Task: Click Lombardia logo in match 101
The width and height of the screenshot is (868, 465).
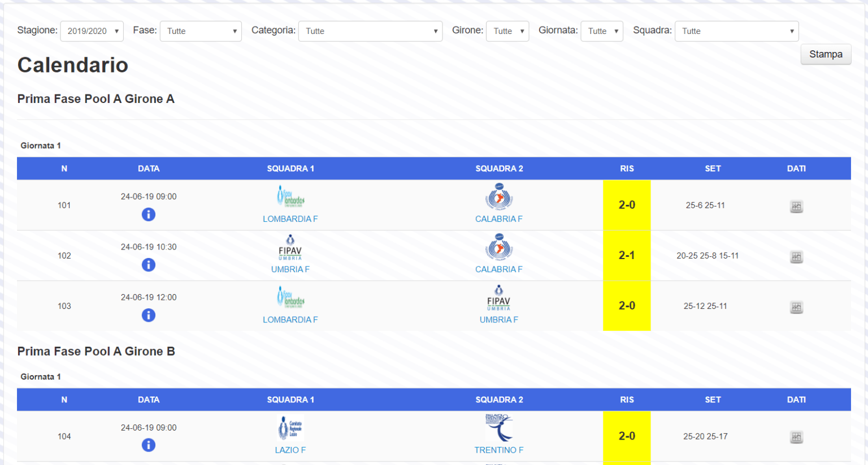Action: [290, 197]
